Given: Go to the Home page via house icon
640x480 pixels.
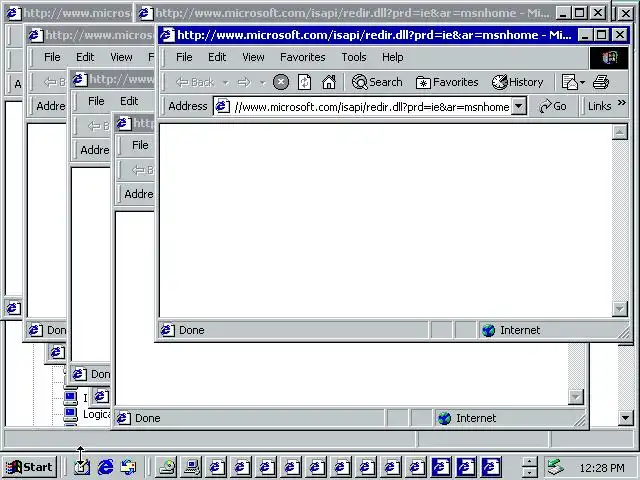Looking at the screenshot, I should (329, 82).
